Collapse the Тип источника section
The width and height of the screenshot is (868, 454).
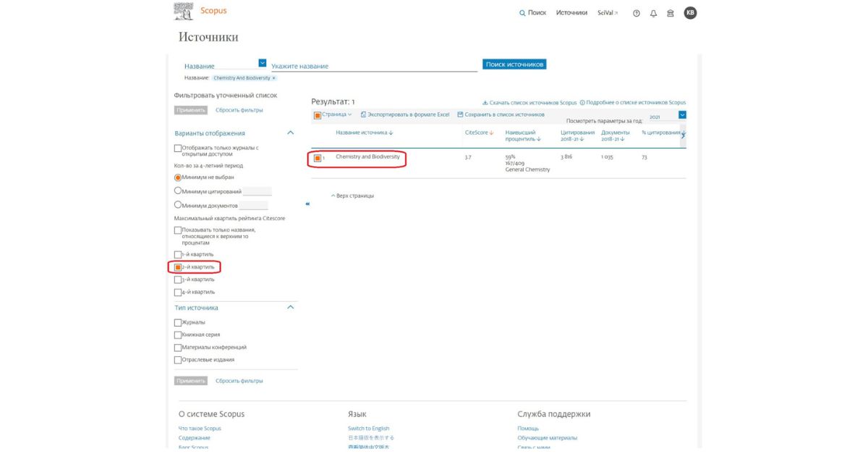pos(291,308)
